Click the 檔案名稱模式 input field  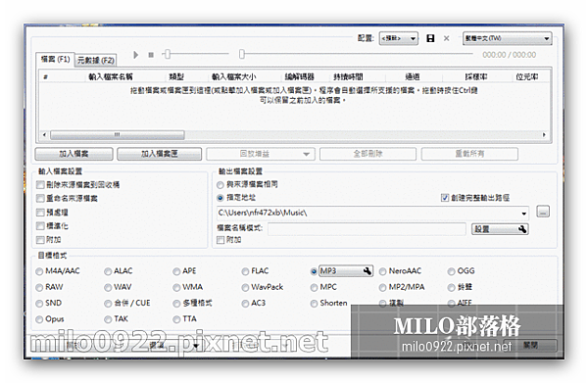click(x=367, y=229)
